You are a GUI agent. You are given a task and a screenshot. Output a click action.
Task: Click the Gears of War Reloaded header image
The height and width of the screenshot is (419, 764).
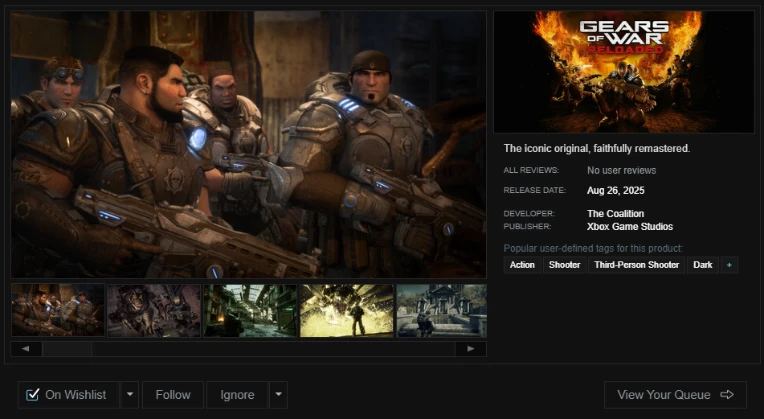[x=624, y=72]
